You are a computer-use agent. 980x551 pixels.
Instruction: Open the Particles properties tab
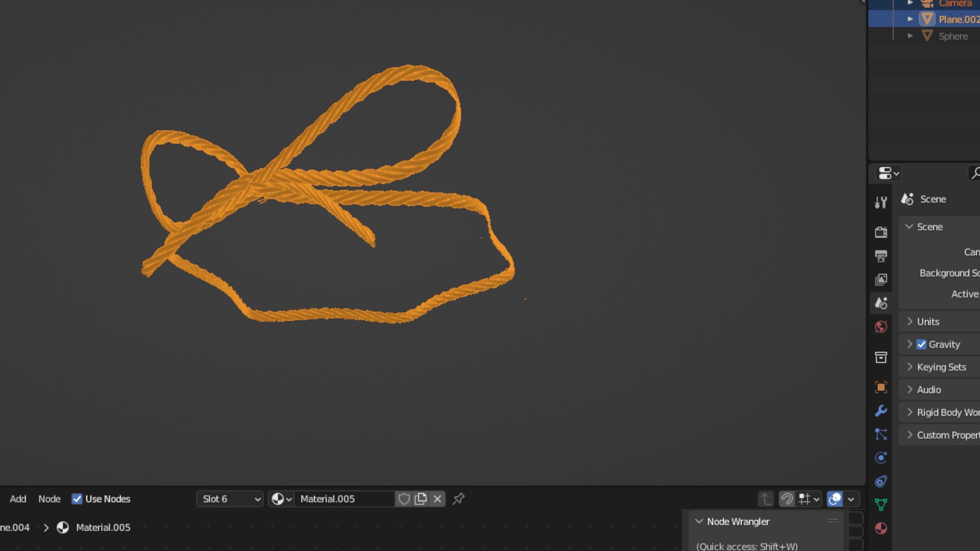pos(880,434)
